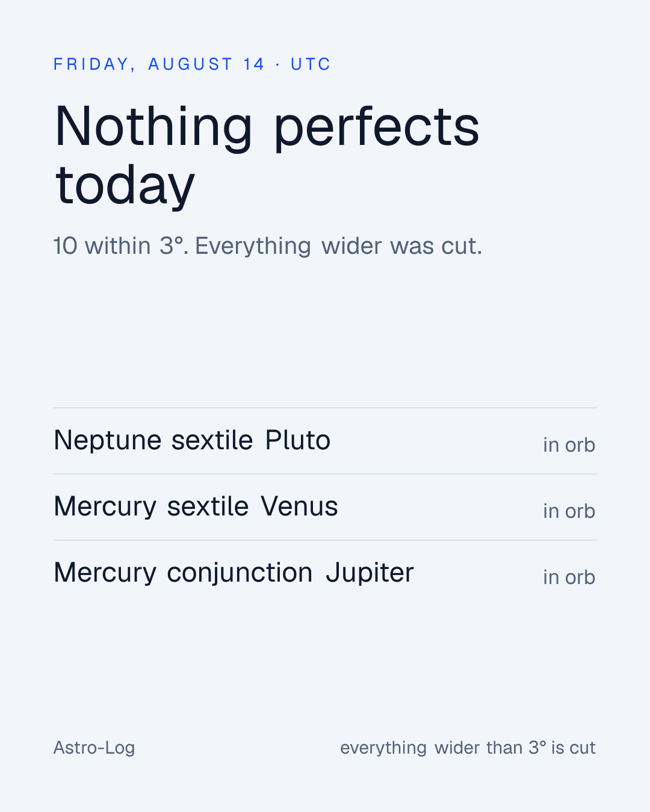The width and height of the screenshot is (650, 812).
Task: Select the "Everything wider was cut." sentence
Action: 339,246
